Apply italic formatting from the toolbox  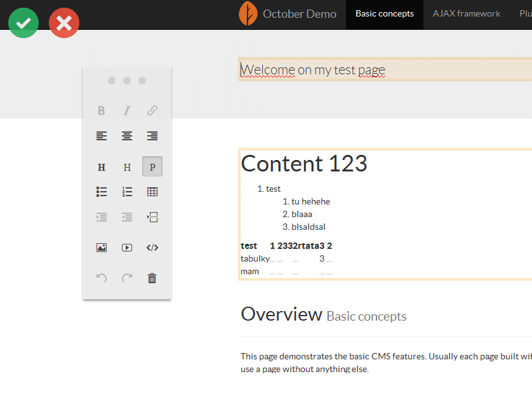pyautogui.click(x=127, y=110)
